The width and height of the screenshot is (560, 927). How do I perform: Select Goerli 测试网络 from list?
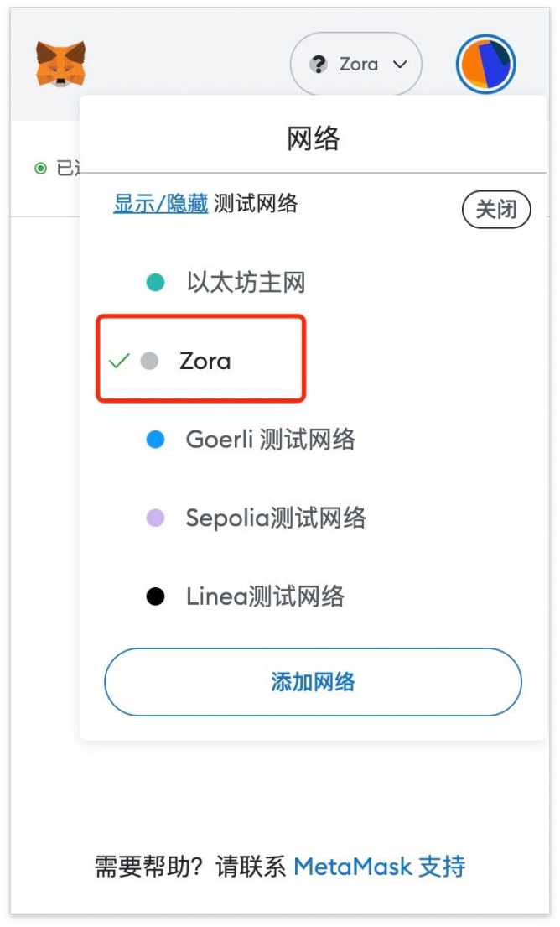click(x=270, y=440)
